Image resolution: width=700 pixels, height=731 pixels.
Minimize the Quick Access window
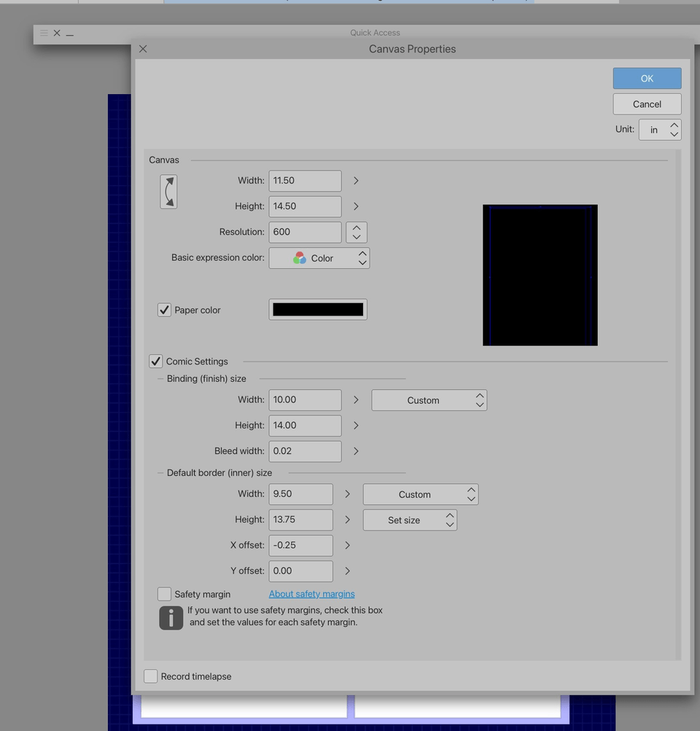tap(70, 34)
